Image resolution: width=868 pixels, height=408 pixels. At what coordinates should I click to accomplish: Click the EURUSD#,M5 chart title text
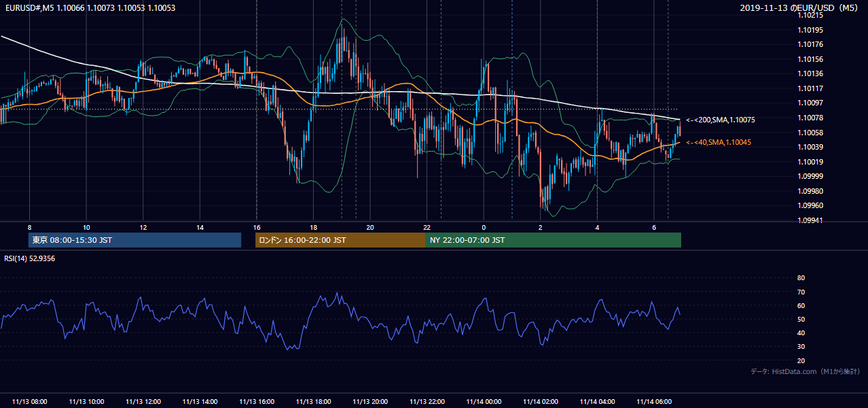click(x=89, y=8)
